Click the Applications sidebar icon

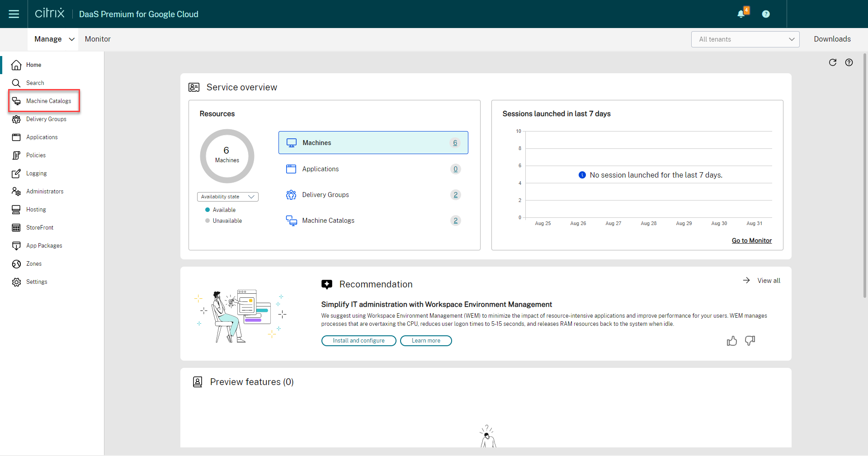point(16,137)
